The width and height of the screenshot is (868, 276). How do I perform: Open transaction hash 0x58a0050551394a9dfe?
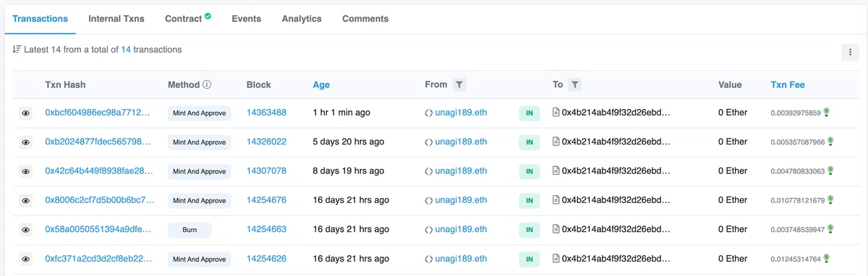pos(99,229)
